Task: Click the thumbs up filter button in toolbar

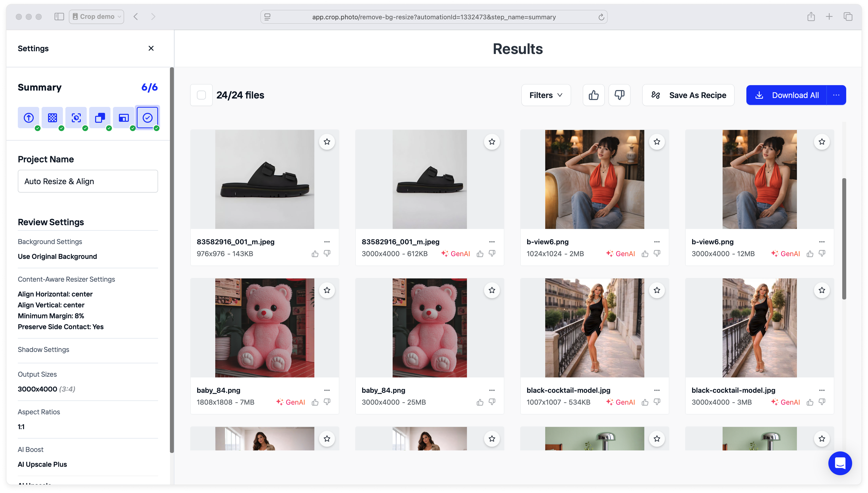Action: [594, 95]
